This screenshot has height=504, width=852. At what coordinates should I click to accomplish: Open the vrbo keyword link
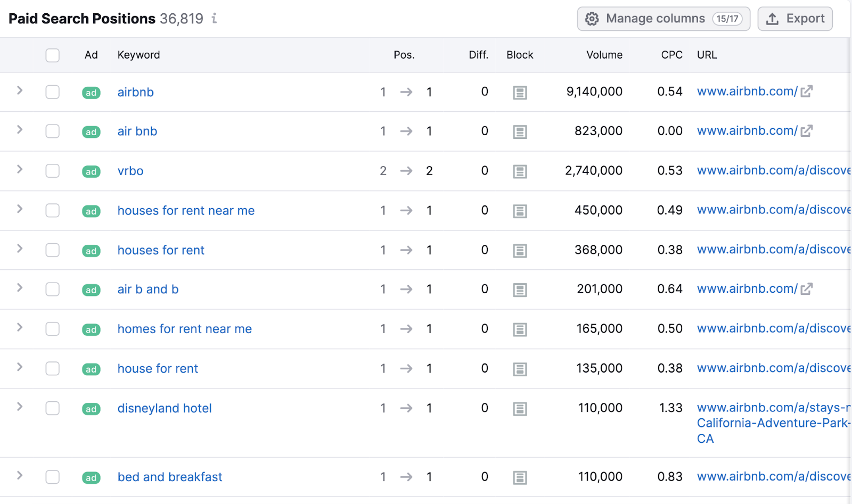130,171
